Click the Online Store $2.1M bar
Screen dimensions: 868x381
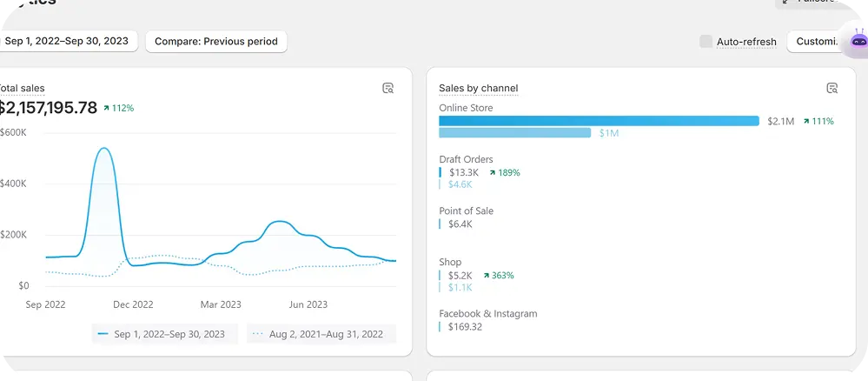coord(599,121)
